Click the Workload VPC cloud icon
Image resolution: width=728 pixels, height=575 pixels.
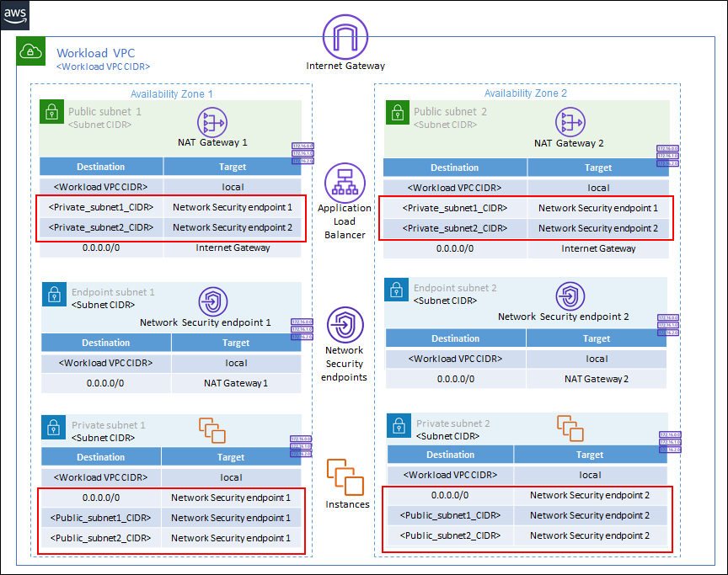tap(31, 51)
